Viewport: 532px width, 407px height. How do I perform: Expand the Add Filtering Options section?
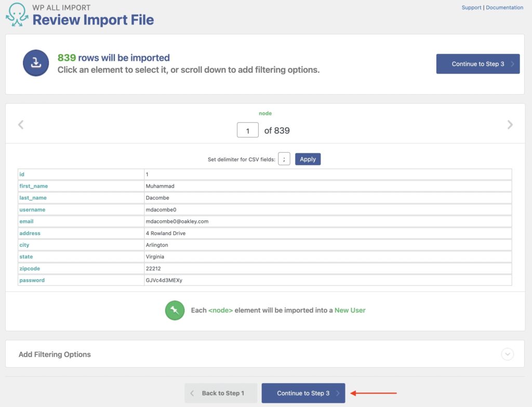[x=54, y=354]
